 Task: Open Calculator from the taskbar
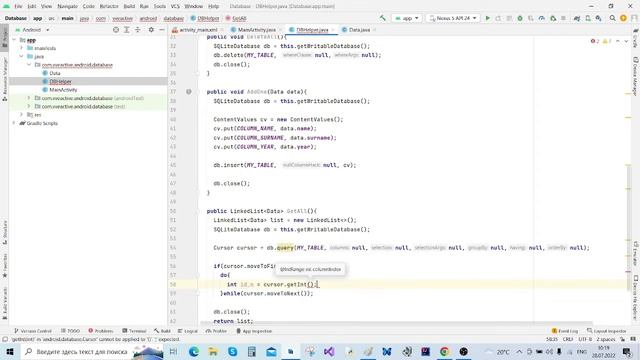pos(252,351)
